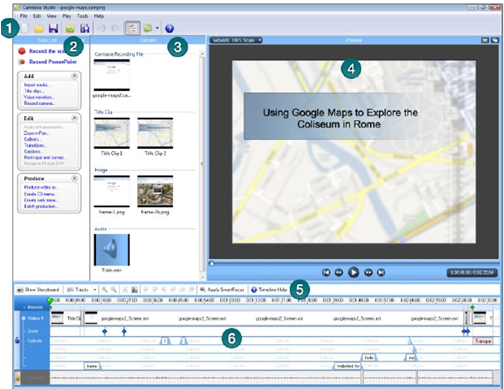Click the Title clips link

(x=34, y=91)
